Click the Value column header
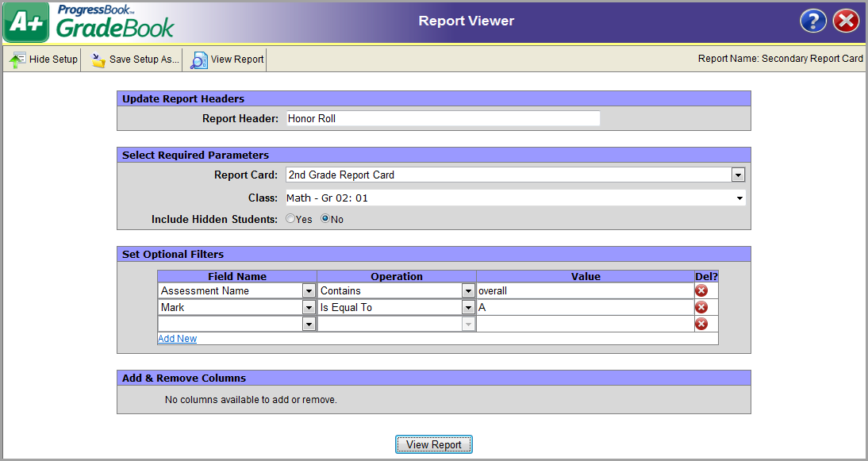Viewport: 868px width, 461px height. 586,277
